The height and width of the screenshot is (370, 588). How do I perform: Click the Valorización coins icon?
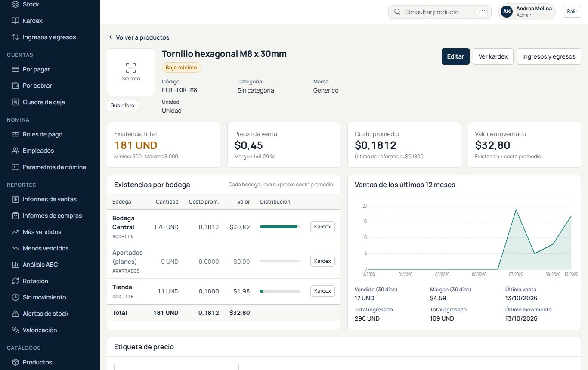[x=15, y=330]
